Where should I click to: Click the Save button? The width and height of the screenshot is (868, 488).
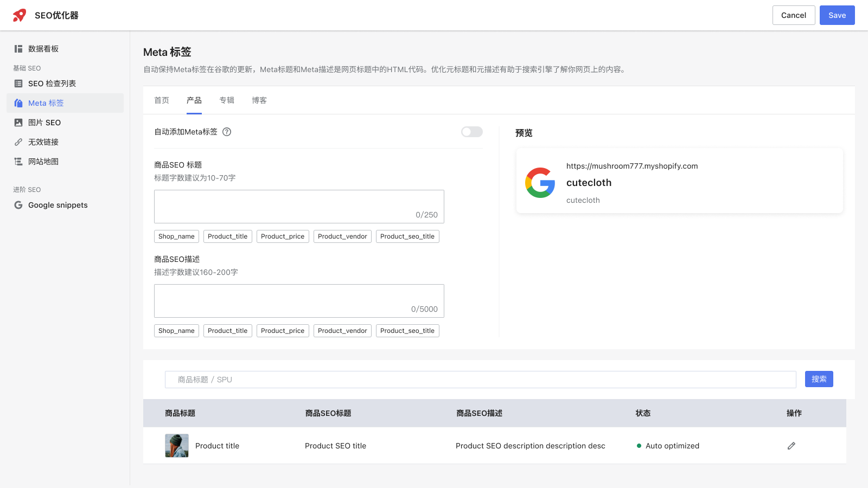pos(837,15)
